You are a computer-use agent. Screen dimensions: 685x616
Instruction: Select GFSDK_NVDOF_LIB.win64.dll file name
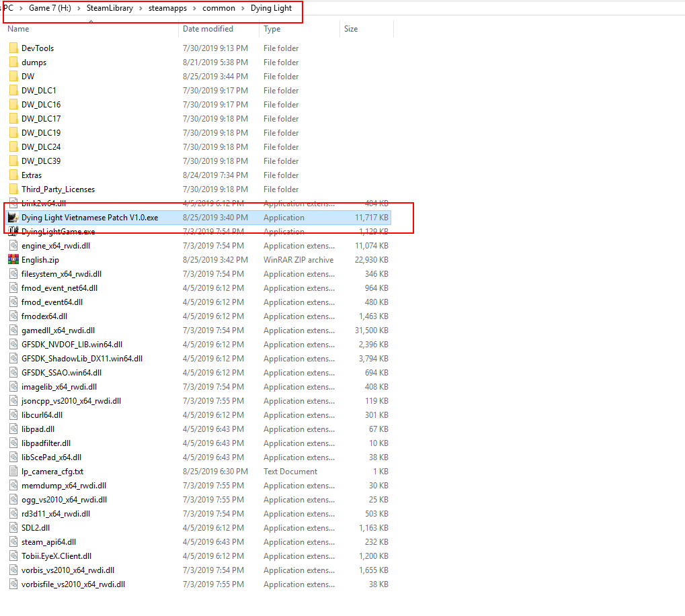[72, 345]
